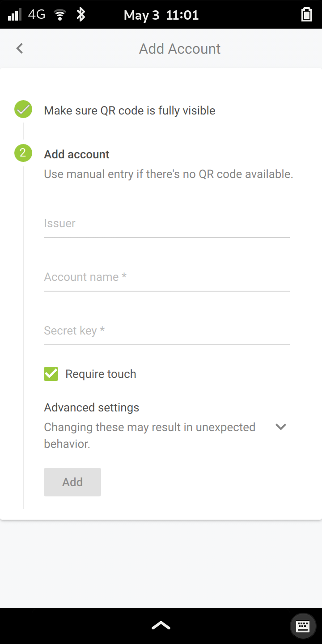Click the cellular signal bars icon
Image resolution: width=322 pixels, height=644 pixels.
(x=15, y=15)
